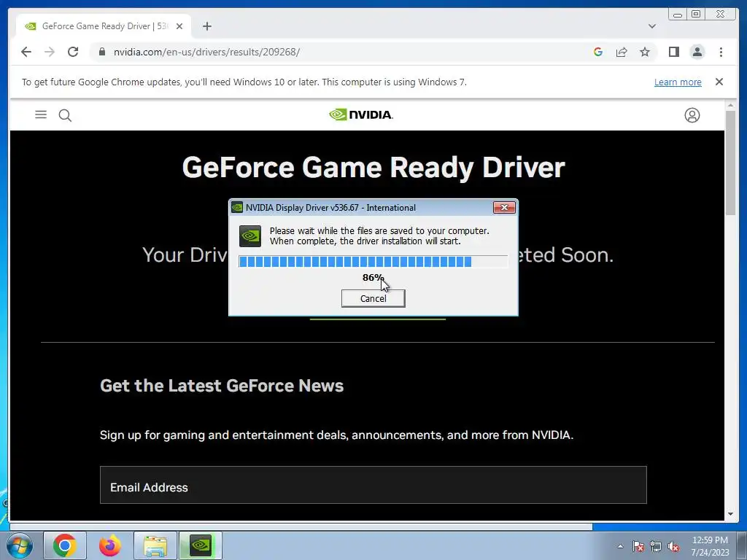Open the Chrome profile avatar
The image size is (747, 560).
click(x=697, y=52)
